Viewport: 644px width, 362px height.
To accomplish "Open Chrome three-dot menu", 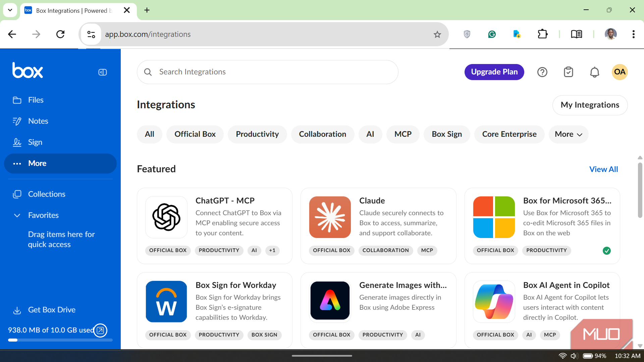I will coord(633,34).
